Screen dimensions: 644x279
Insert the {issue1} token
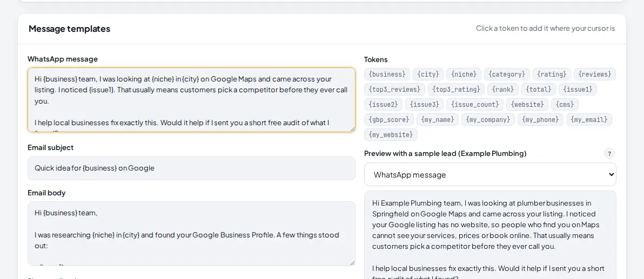pos(578,90)
